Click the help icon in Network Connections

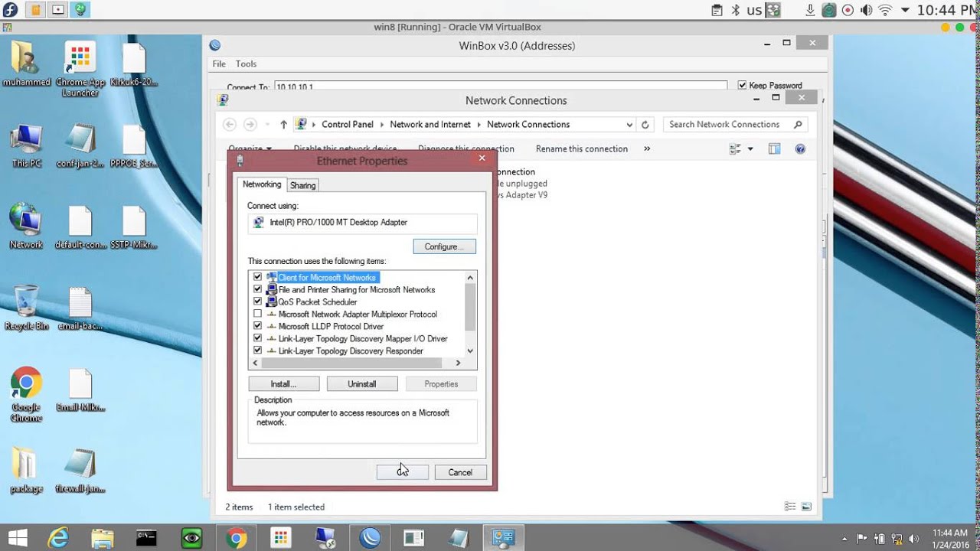click(800, 148)
